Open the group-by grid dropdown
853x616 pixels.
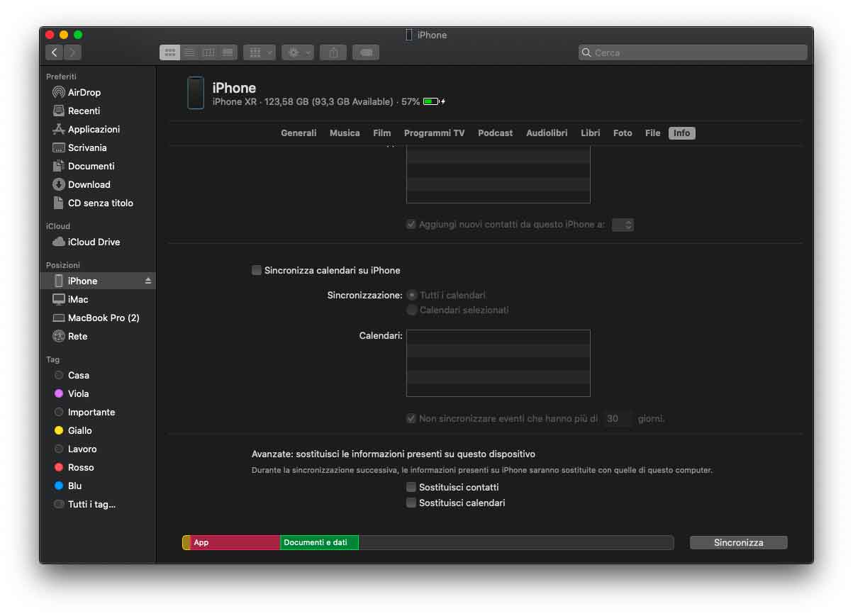coord(260,52)
